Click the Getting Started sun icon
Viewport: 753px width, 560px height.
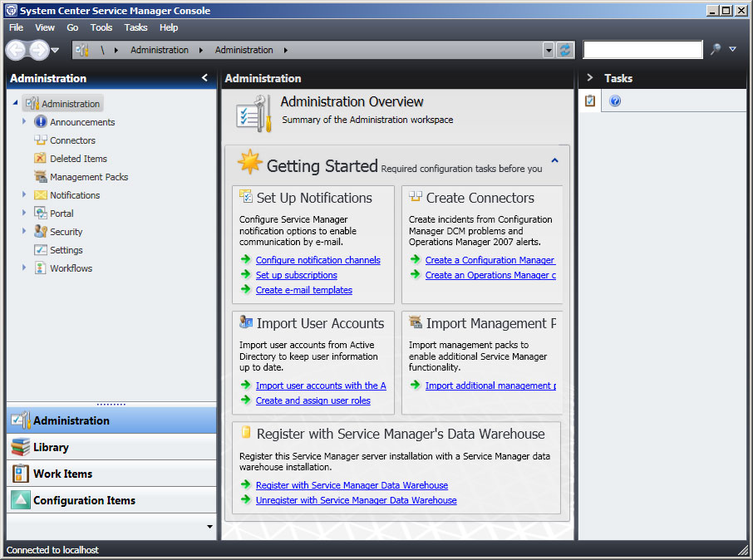click(x=249, y=162)
